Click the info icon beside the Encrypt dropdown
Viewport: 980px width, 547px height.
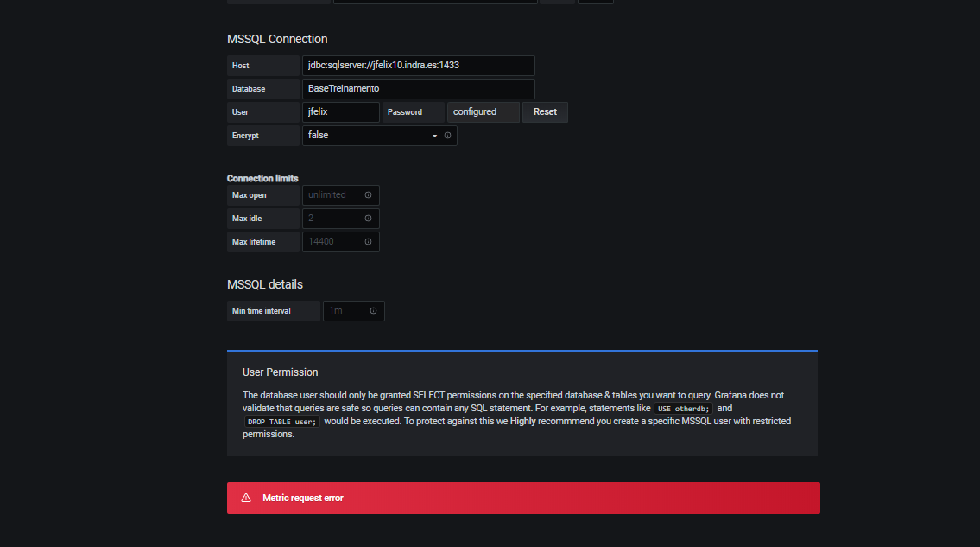pos(447,135)
